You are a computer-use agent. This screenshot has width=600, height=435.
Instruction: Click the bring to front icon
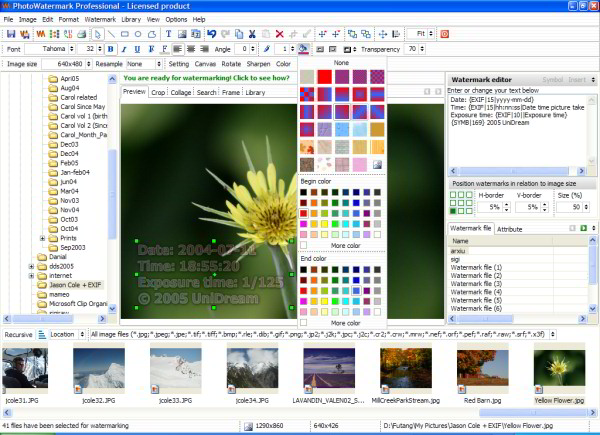[352, 34]
